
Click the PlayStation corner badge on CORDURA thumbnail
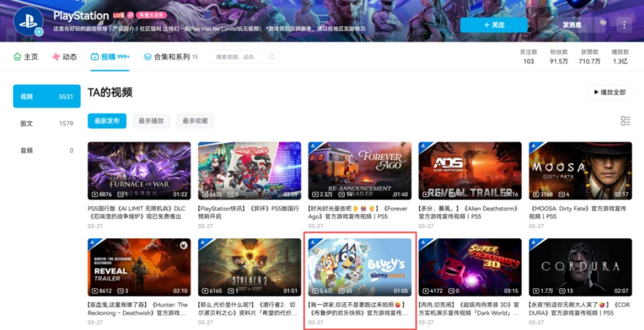point(535,243)
